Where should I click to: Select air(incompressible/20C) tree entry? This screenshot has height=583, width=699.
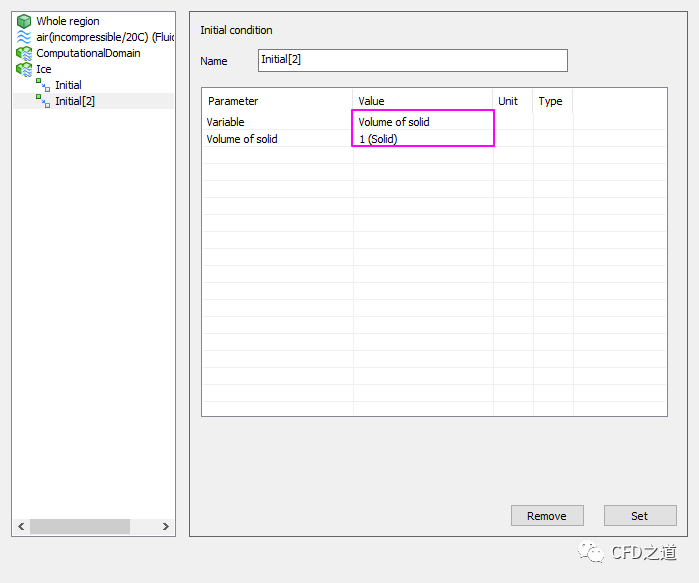(x=105, y=37)
